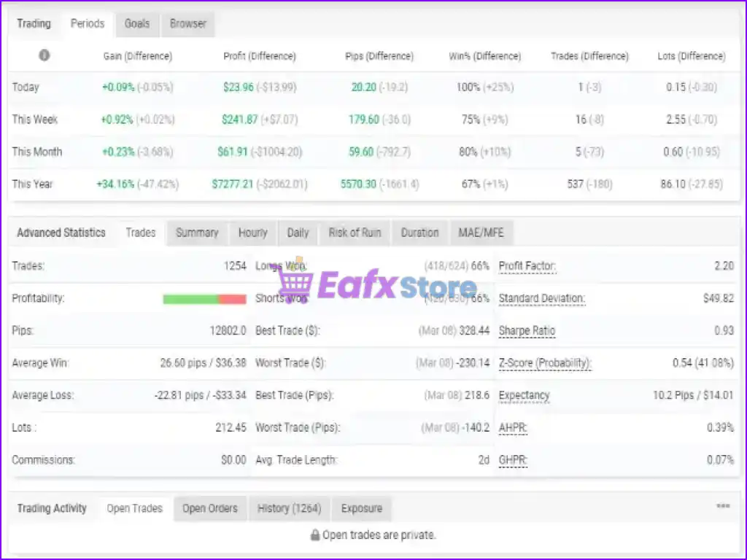The height and width of the screenshot is (560, 747).
Task: Click Avg. Trade Length value 2d
Action: 484,460
